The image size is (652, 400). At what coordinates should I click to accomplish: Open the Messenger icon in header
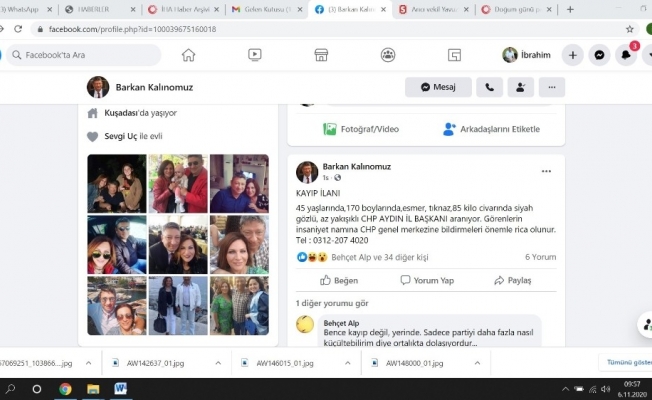click(x=600, y=55)
